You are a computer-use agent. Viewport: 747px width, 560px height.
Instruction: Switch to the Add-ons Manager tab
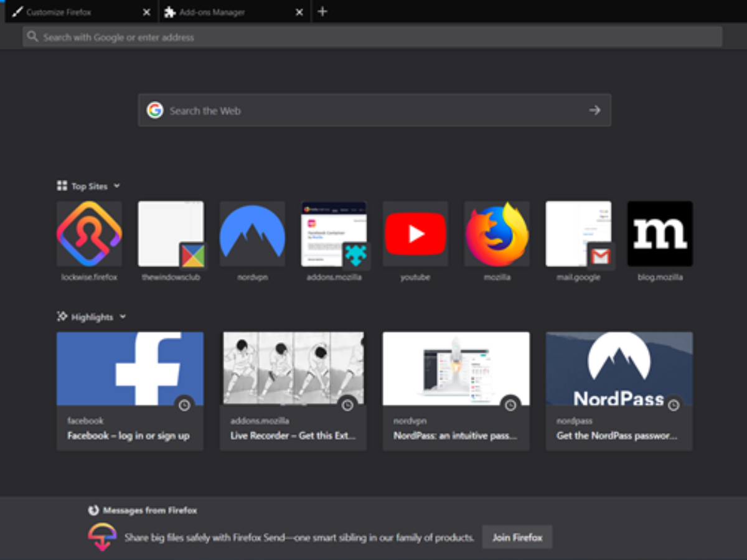tap(234, 12)
